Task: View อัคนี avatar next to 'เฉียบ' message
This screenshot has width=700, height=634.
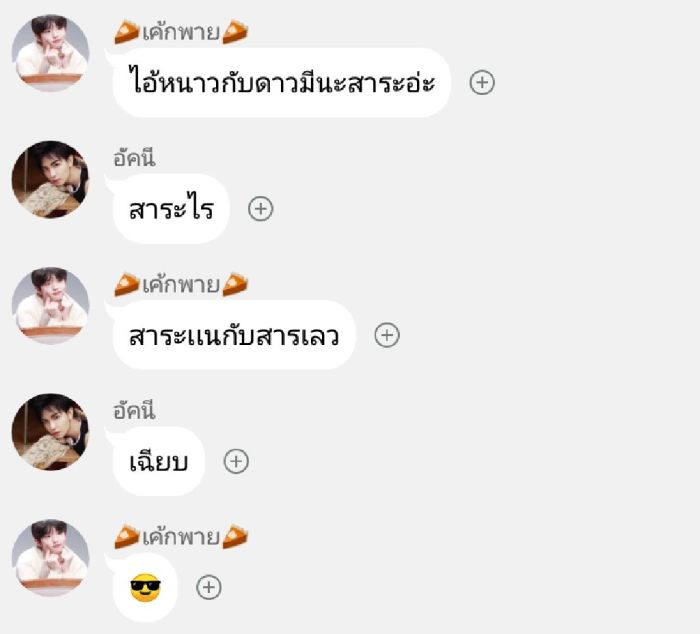Action: [x=50, y=431]
